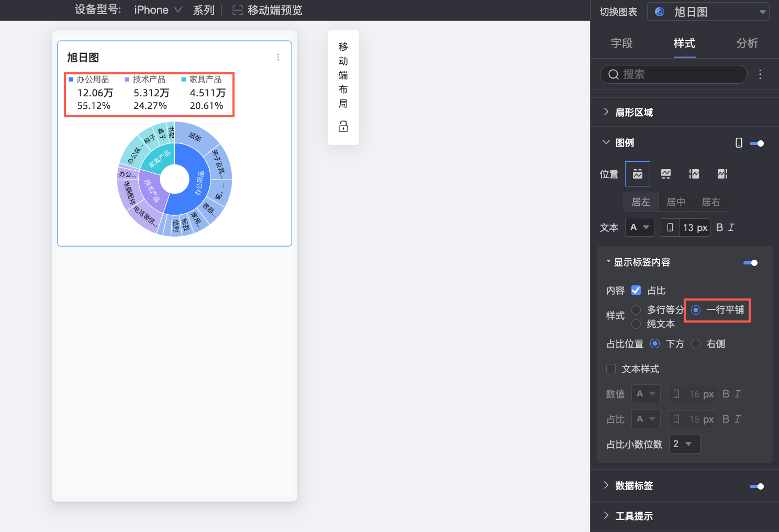Toggle the 数据标签 switch
The width and height of the screenshot is (779, 532).
coord(756,486)
